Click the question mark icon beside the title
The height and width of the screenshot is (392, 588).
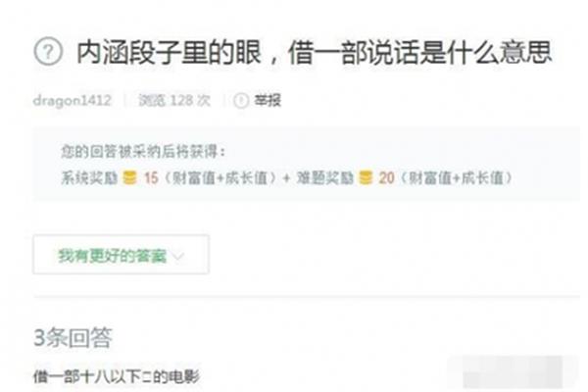click(x=48, y=52)
